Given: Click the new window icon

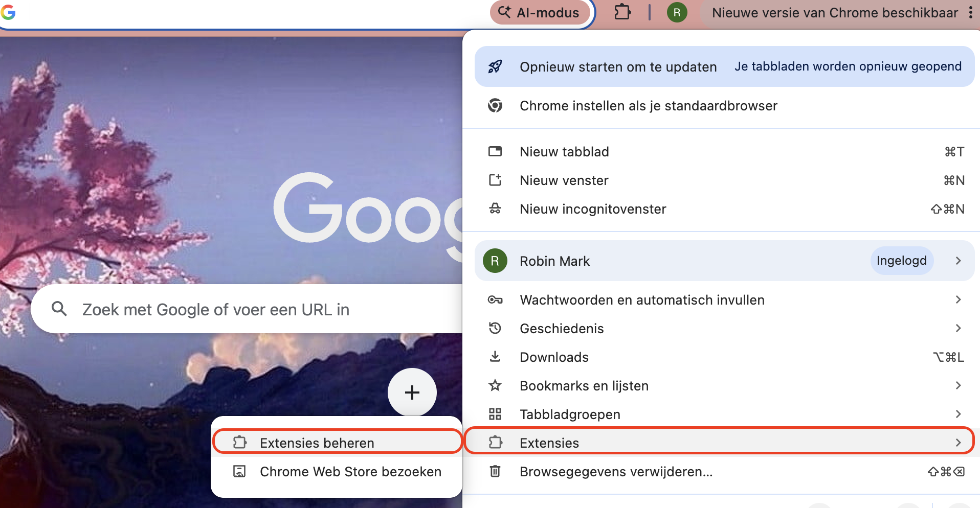Looking at the screenshot, I should tap(495, 180).
